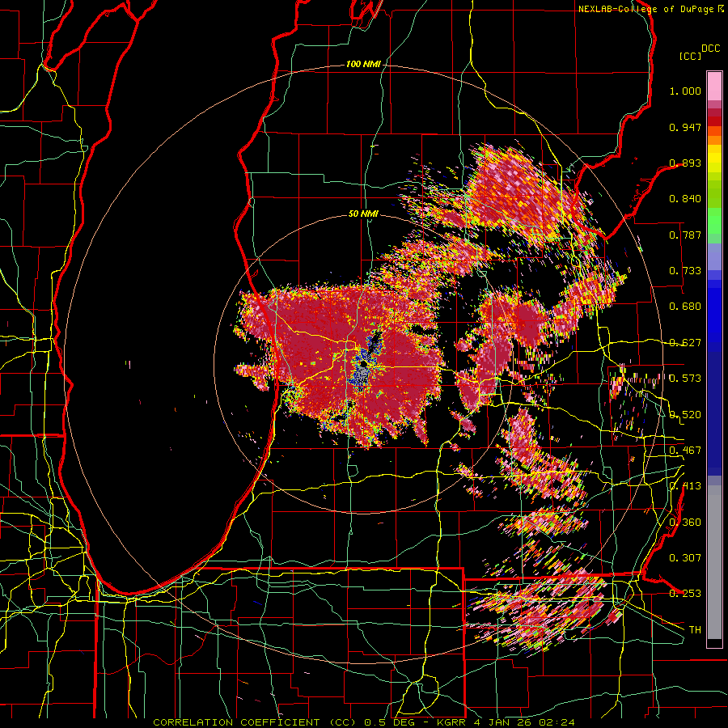Click the DCC legend title
The width and height of the screenshot is (728, 728).
pos(711,49)
